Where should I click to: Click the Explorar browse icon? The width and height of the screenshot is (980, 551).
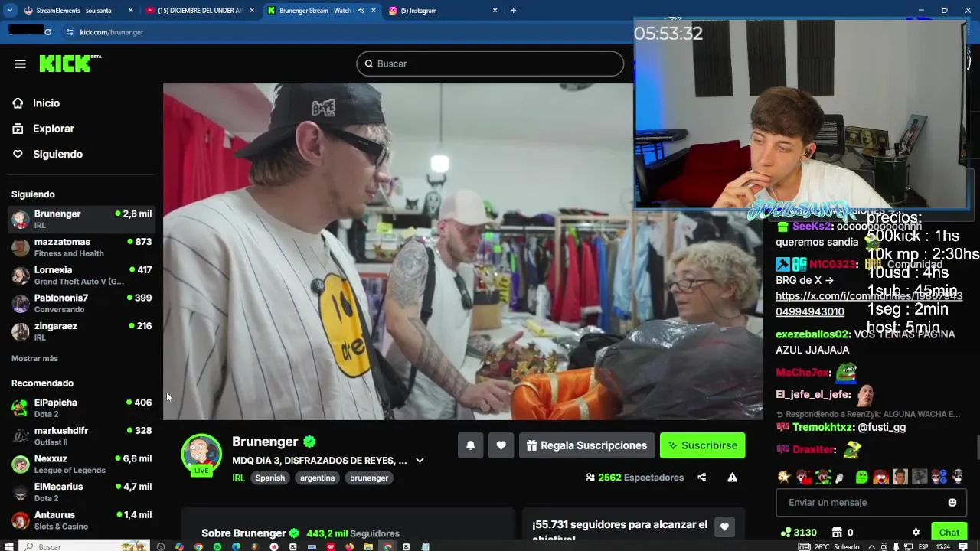(18, 129)
